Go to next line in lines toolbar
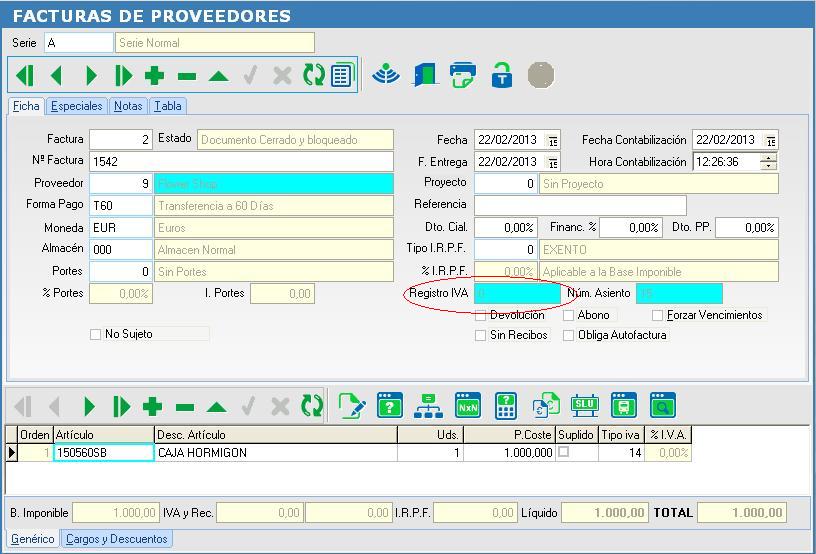Viewport: 816px width, 554px height. click(90, 406)
